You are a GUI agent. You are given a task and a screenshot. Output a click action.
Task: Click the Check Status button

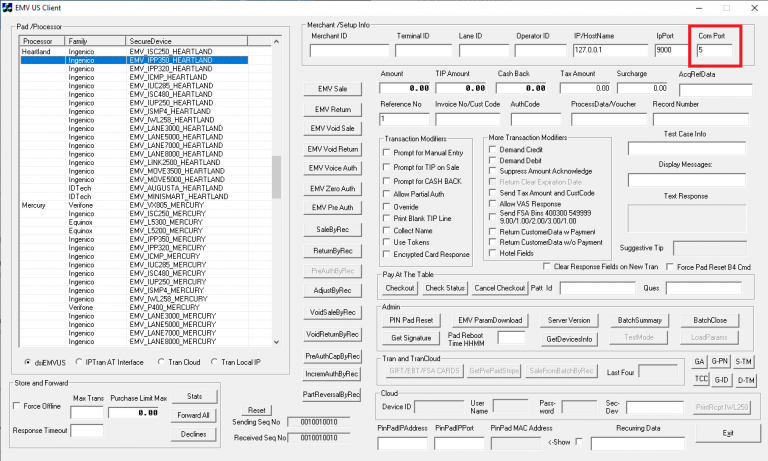tap(445, 288)
